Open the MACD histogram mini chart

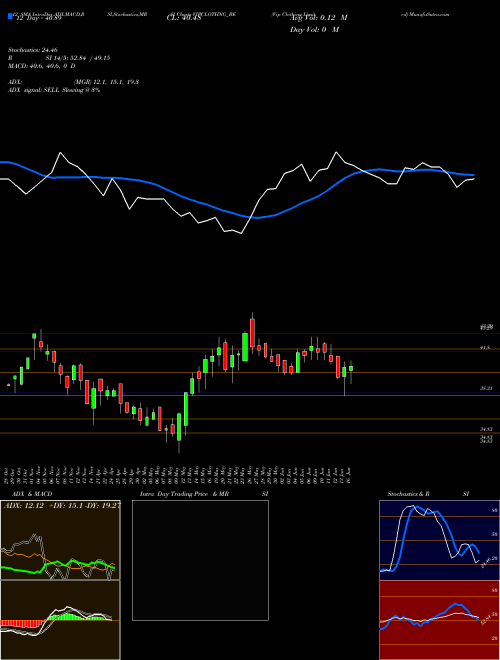coord(60,620)
